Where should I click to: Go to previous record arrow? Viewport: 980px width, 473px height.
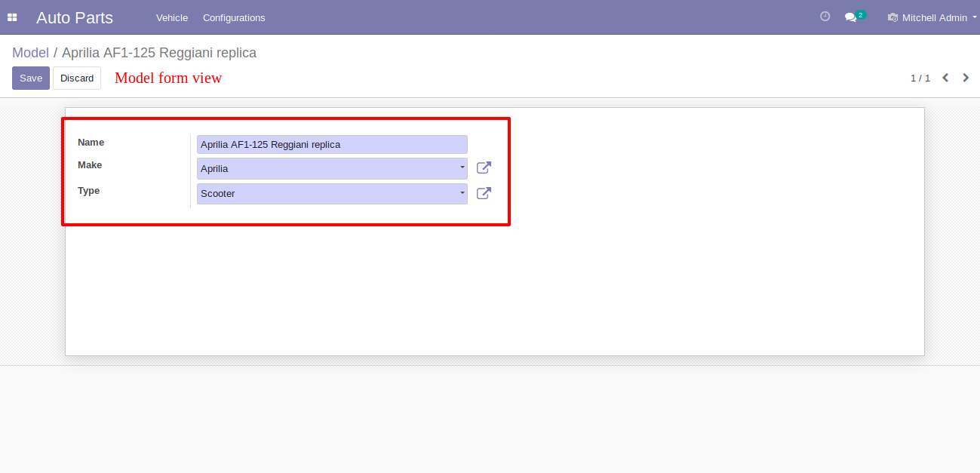pos(945,78)
